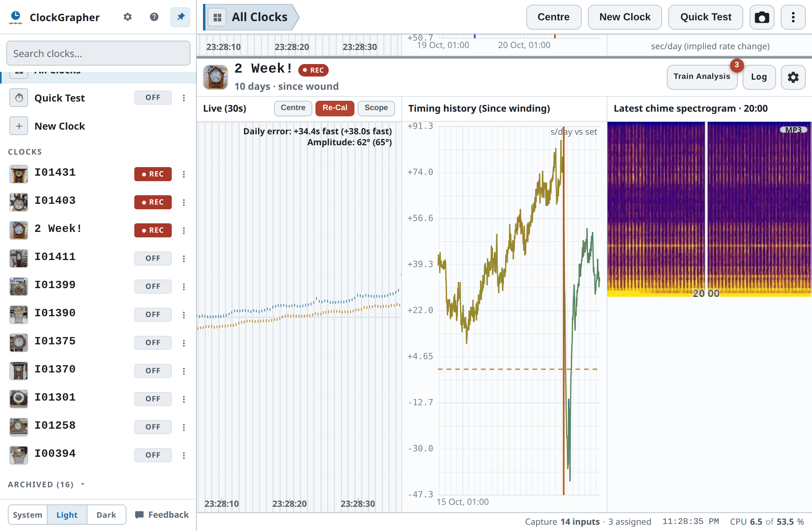The height and width of the screenshot is (531, 812).
Task: Open the I01403 clock thumbnail
Action: coord(19,202)
